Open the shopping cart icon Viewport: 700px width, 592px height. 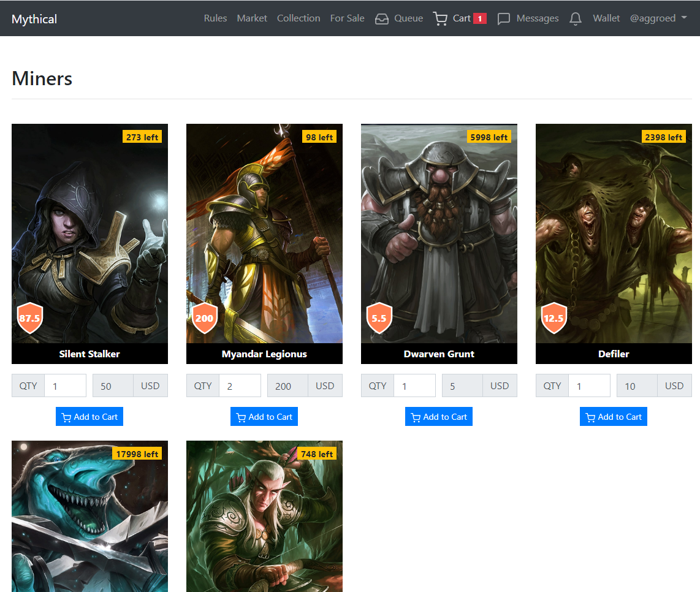(440, 19)
